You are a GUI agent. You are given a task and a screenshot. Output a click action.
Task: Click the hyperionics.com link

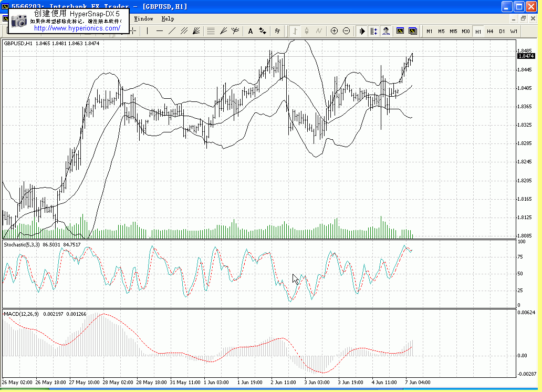coord(77,28)
